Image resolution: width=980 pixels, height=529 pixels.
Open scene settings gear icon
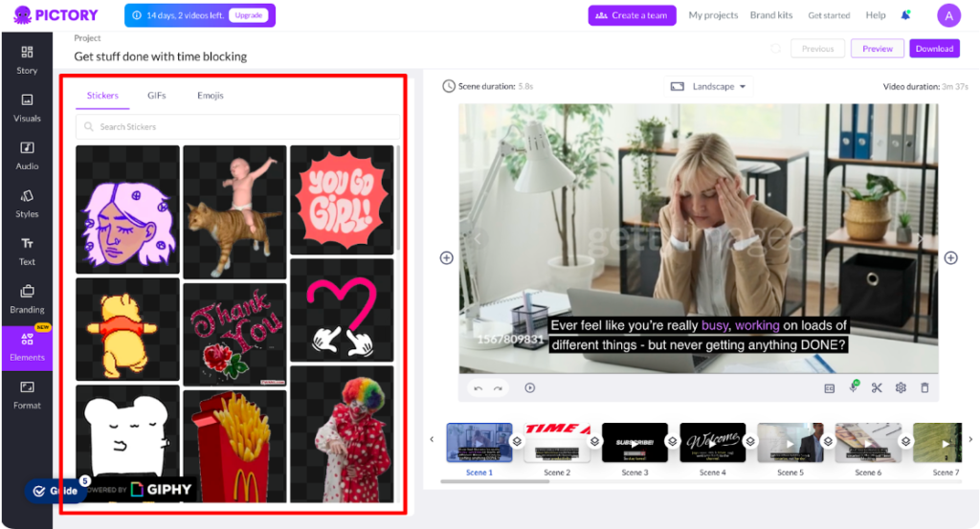pyautogui.click(x=901, y=387)
